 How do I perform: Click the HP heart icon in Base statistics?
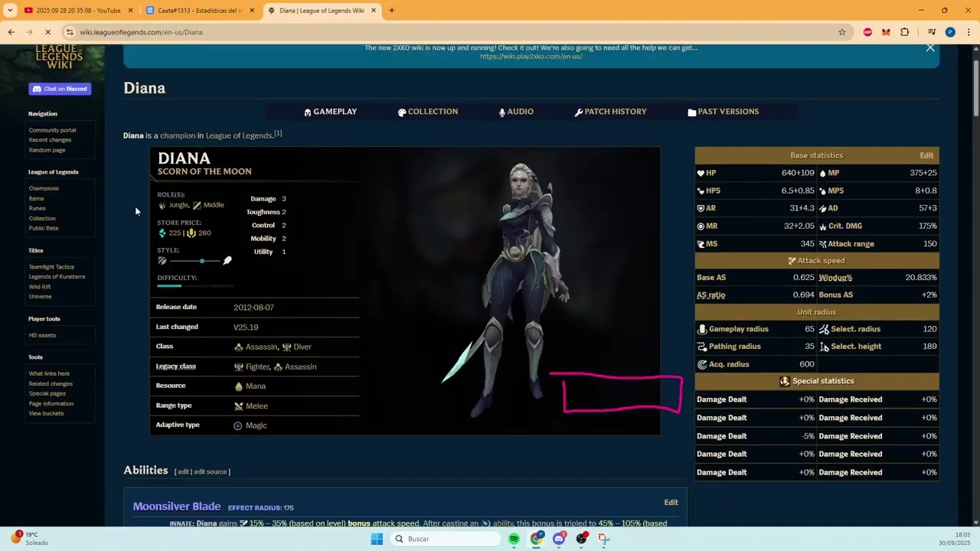[x=701, y=173]
